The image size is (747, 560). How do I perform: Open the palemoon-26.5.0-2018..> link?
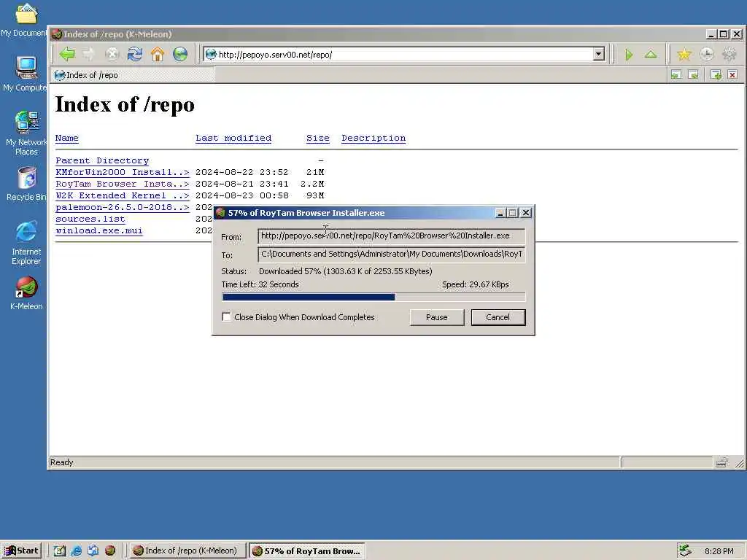[122, 207]
